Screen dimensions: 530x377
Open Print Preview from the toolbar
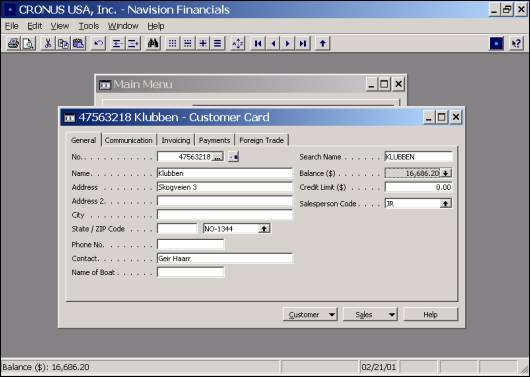click(x=28, y=43)
